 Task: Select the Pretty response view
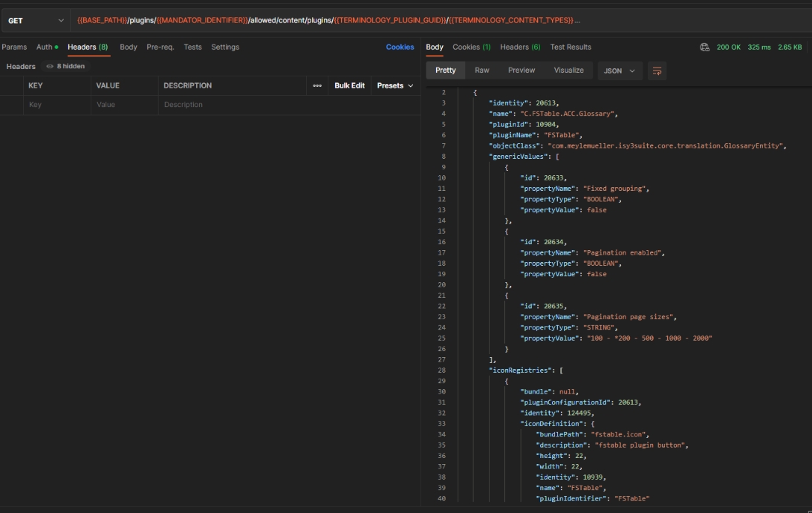coord(446,71)
